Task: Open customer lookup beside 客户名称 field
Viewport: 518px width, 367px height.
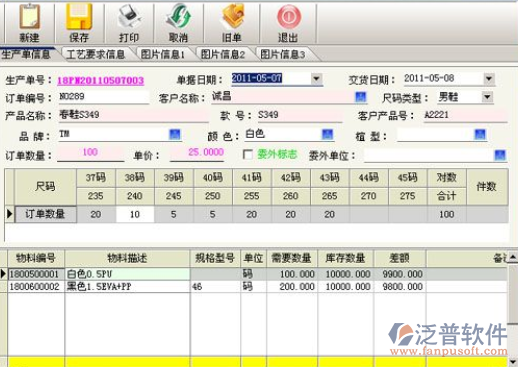Action: pos(361,97)
